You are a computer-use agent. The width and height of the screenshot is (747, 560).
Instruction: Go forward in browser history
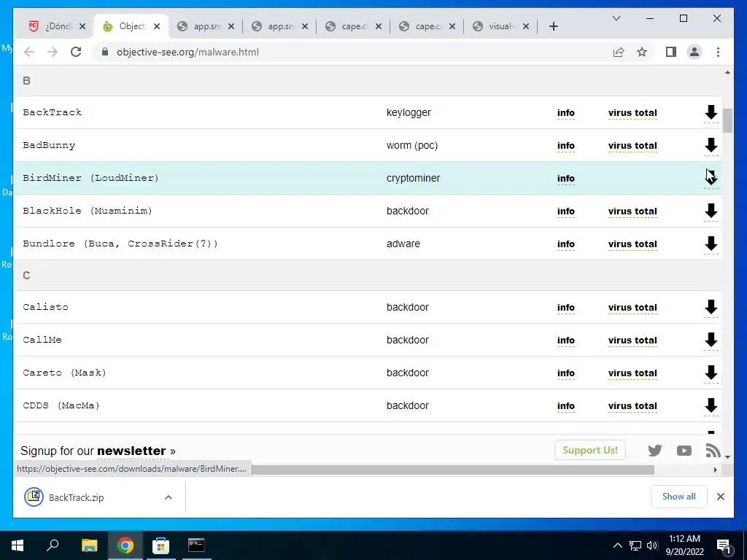[x=53, y=52]
